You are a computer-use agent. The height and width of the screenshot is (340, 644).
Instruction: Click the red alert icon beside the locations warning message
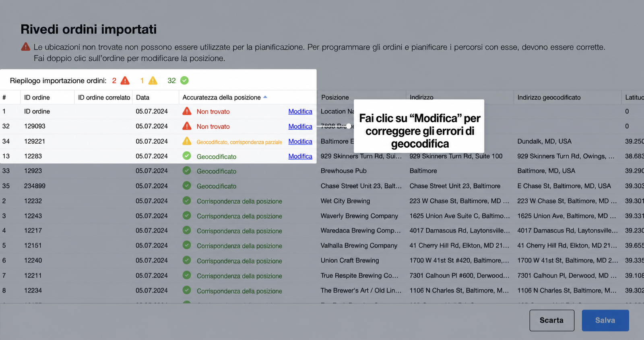pyautogui.click(x=26, y=47)
